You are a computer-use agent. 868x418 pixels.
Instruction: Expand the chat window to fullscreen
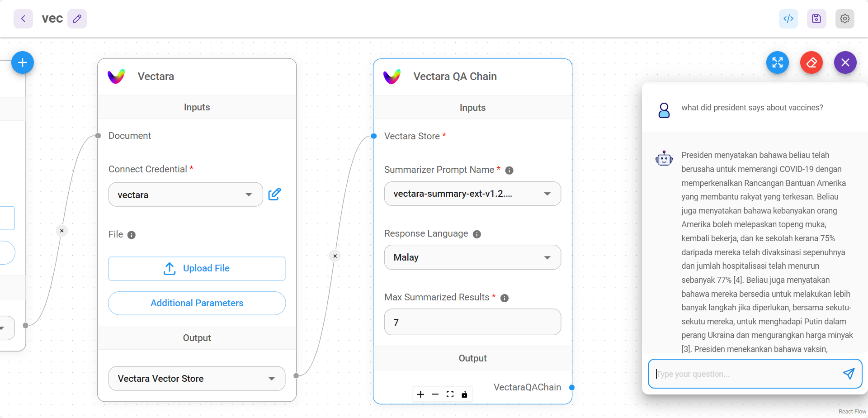[778, 62]
